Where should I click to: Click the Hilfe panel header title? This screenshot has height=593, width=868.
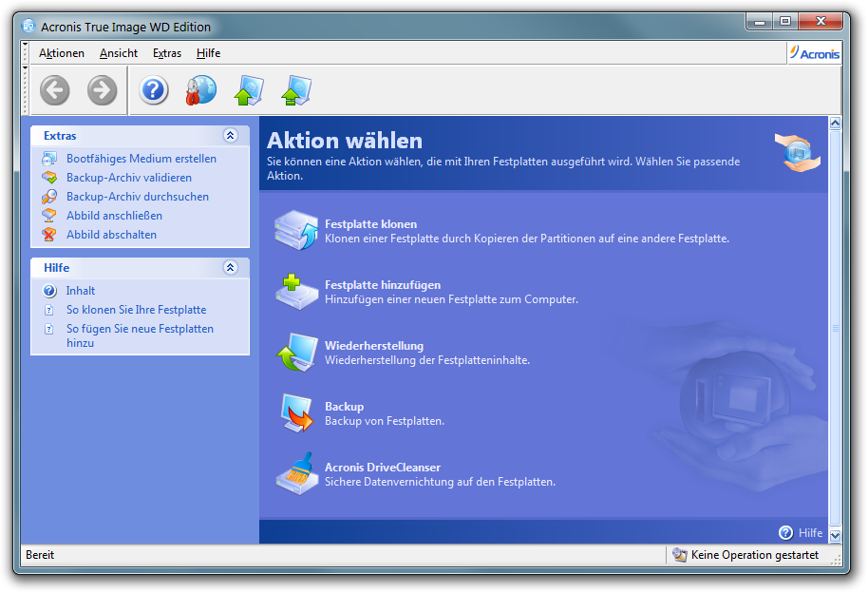pyautogui.click(x=56, y=267)
